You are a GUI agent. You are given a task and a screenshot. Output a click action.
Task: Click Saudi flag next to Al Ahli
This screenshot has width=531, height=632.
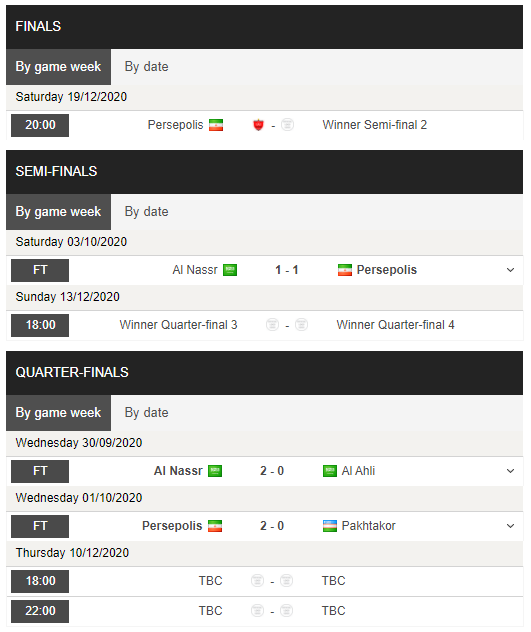pos(330,471)
